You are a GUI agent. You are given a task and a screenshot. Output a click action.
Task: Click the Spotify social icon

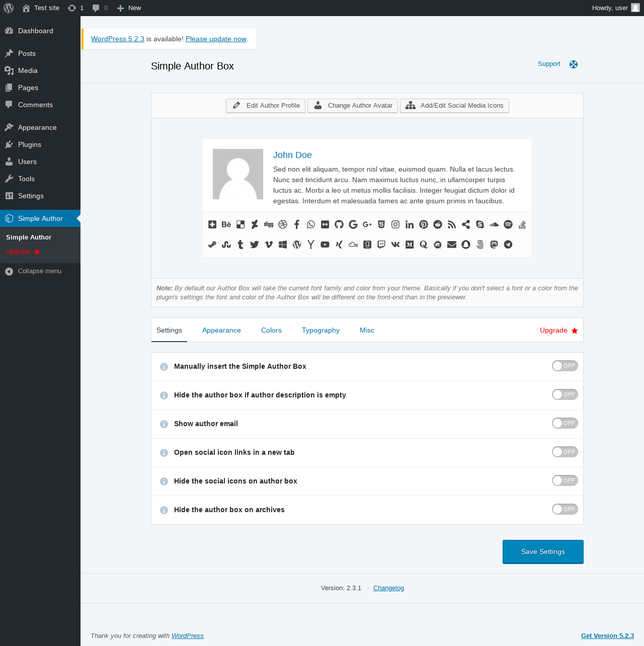508,224
